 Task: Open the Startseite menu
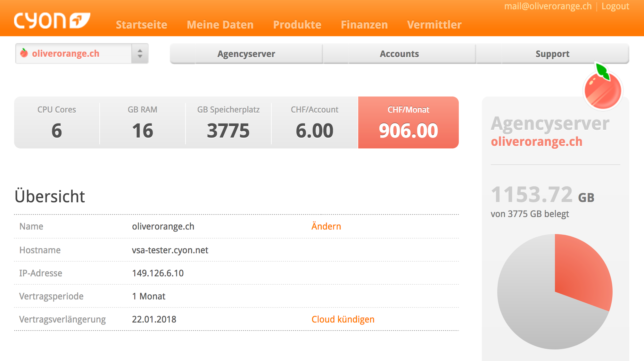[x=141, y=25]
